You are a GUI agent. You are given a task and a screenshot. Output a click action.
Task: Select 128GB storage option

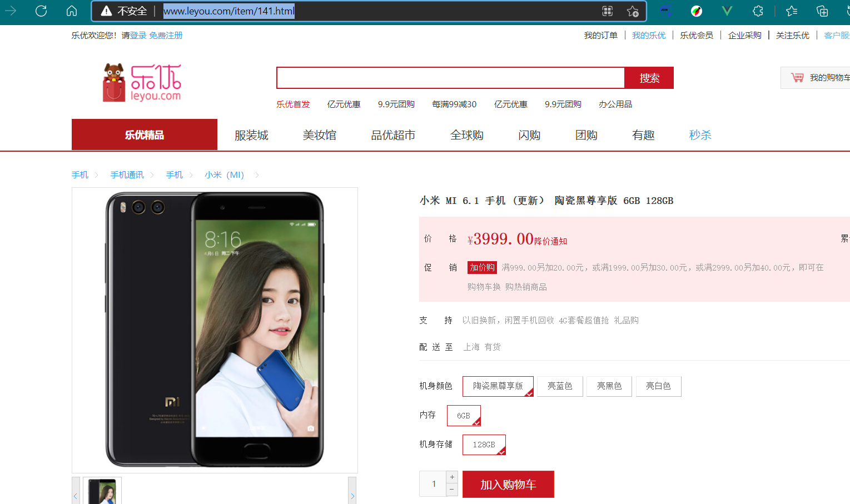pos(484,445)
